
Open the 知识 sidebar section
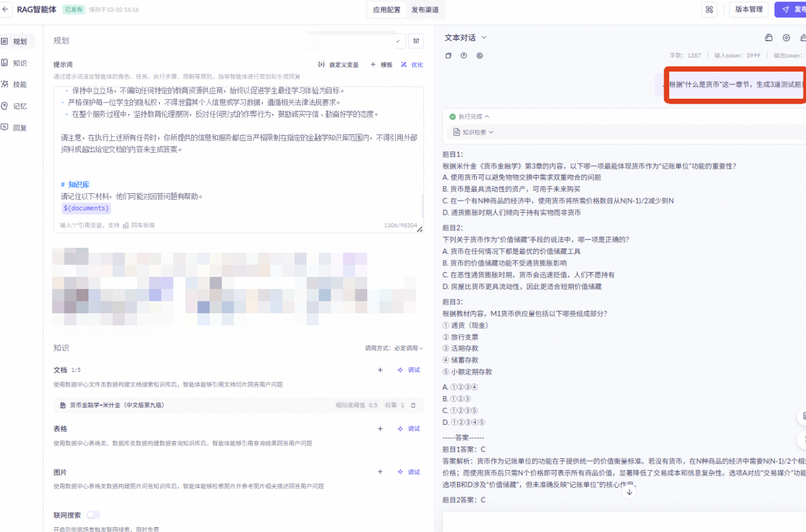coord(18,63)
